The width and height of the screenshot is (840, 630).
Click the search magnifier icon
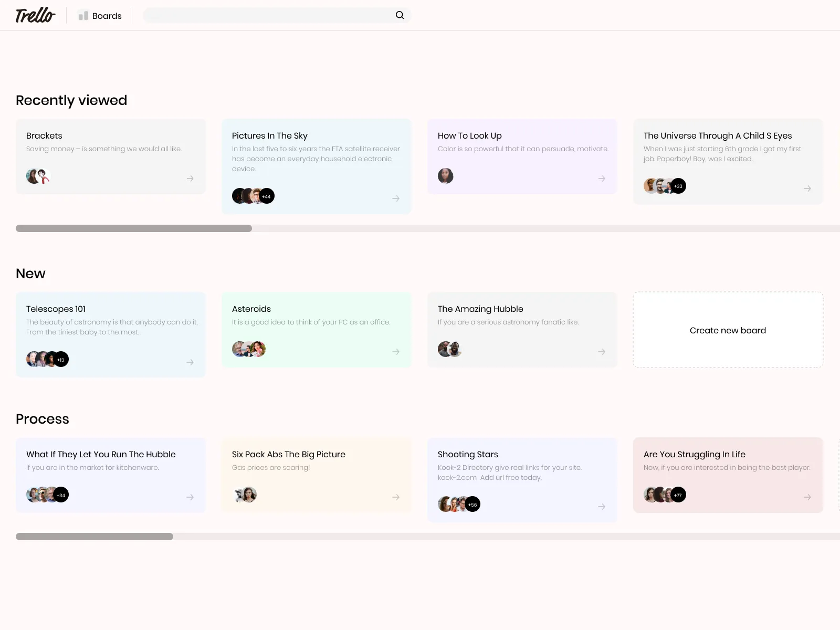(x=400, y=15)
